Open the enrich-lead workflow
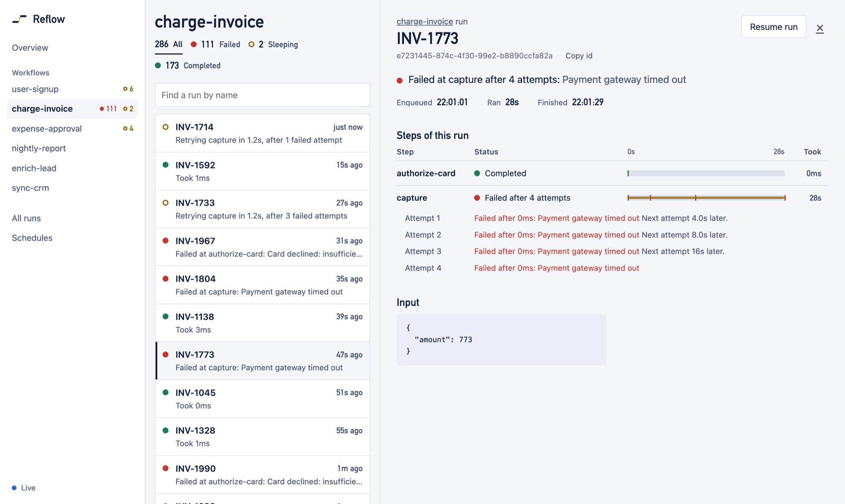This screenshot has height=504, width=845. coord(72,168)
